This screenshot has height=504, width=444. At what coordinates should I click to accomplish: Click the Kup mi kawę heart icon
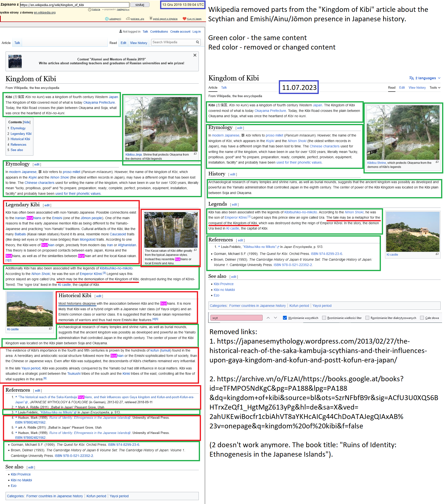184,19
